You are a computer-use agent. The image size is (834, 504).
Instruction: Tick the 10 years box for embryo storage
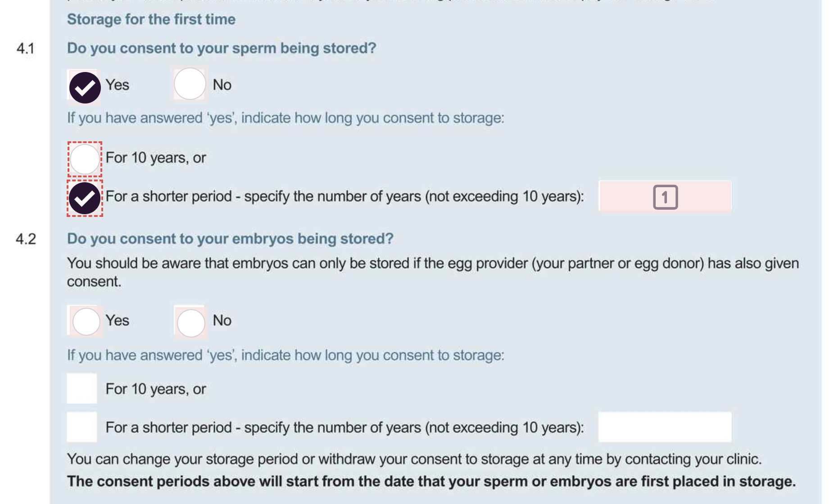tap(82, 388)
